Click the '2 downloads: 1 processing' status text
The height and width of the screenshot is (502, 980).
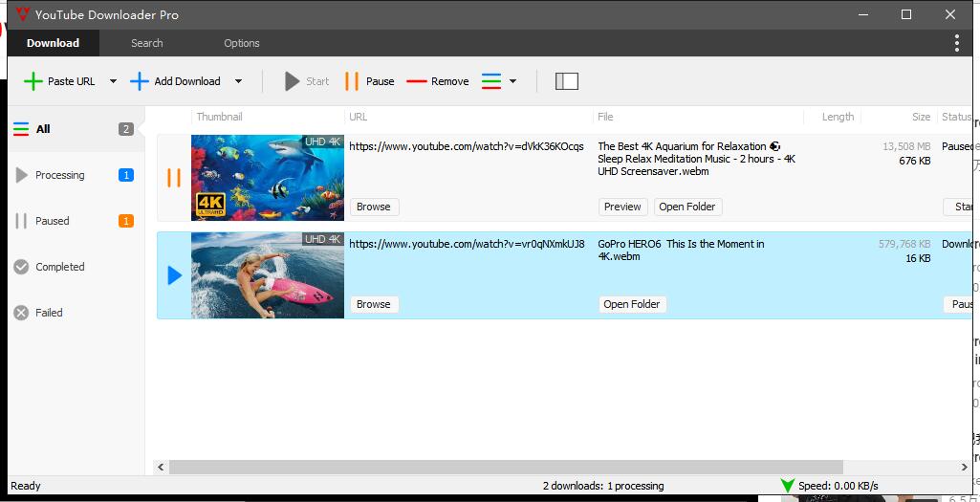click(603, 486)
